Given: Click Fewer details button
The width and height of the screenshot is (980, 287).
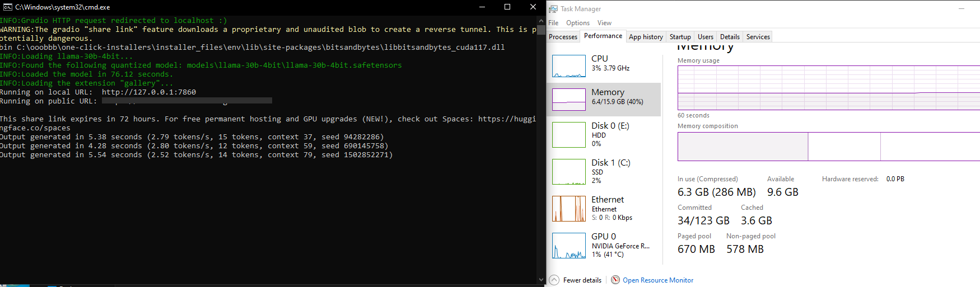Looking at the screenshot, I should point(576,280).
